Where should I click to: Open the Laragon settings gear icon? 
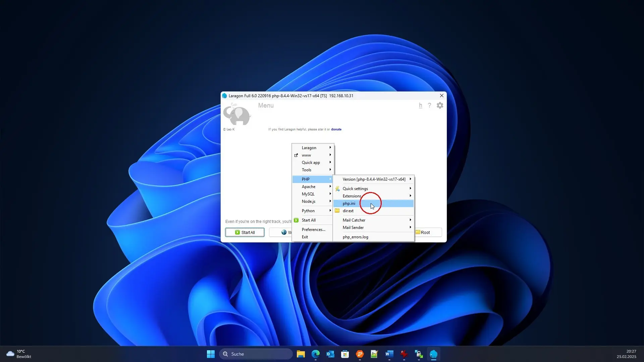pyautogui.click(x=440, y=106)
